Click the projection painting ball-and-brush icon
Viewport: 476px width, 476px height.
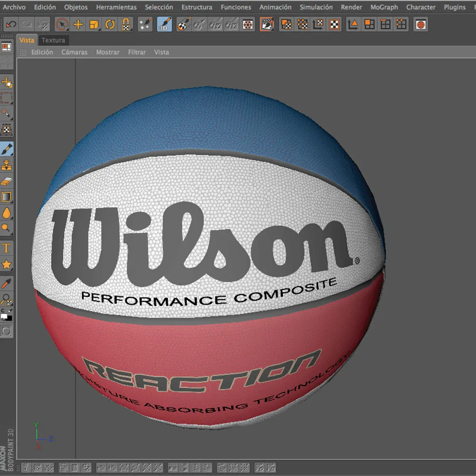(183, 25)
